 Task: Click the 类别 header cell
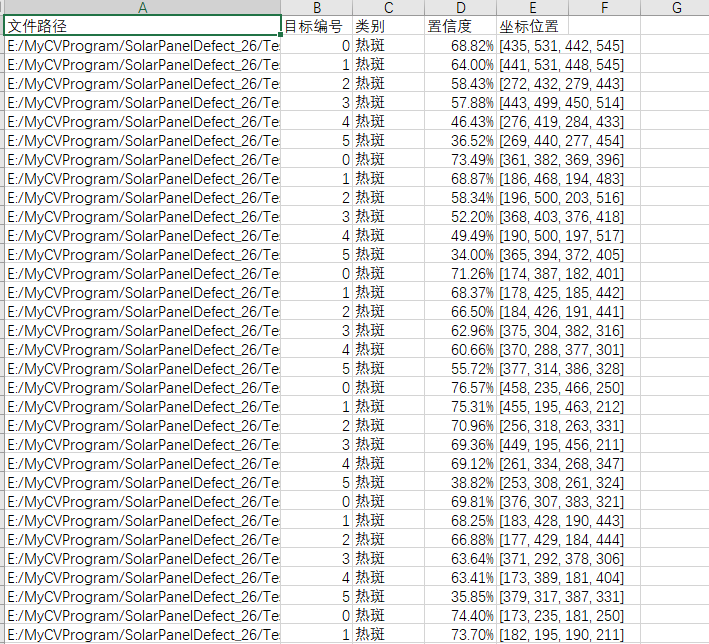pyautogui.click(x=388, y=25)
